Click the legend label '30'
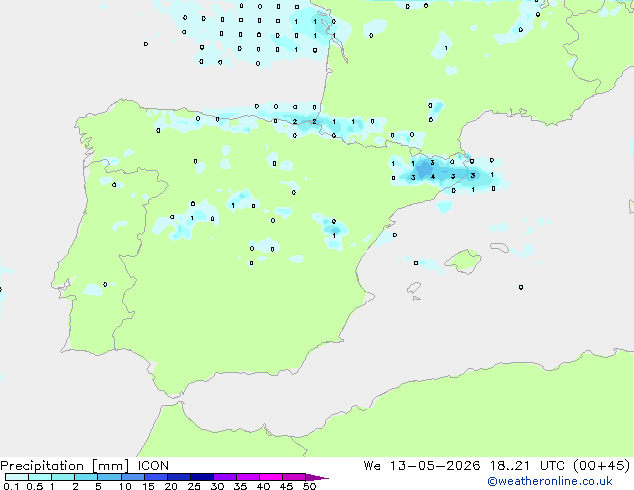This screenshot has height=490, width=634. click(217, 486)
